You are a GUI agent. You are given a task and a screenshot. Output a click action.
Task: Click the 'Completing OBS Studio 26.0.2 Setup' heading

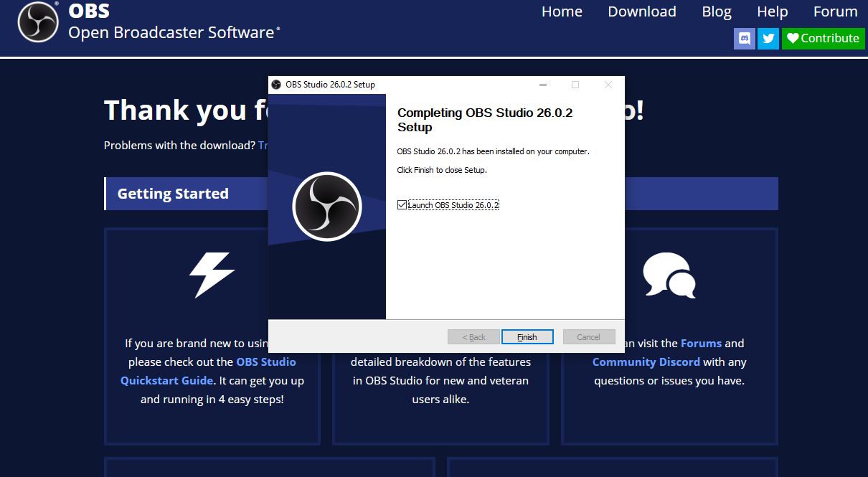[x=485, y=120]
